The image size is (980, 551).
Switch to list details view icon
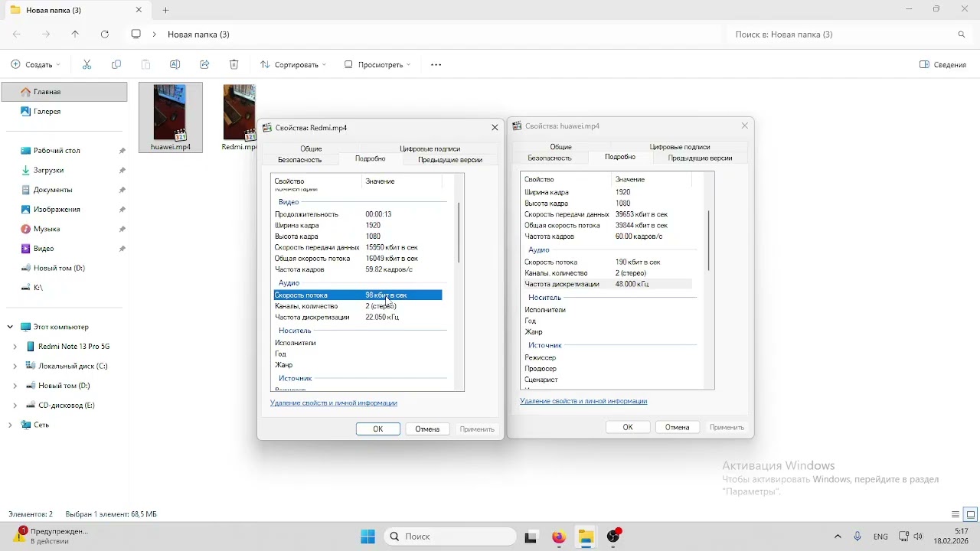click(x=955, y=514)
